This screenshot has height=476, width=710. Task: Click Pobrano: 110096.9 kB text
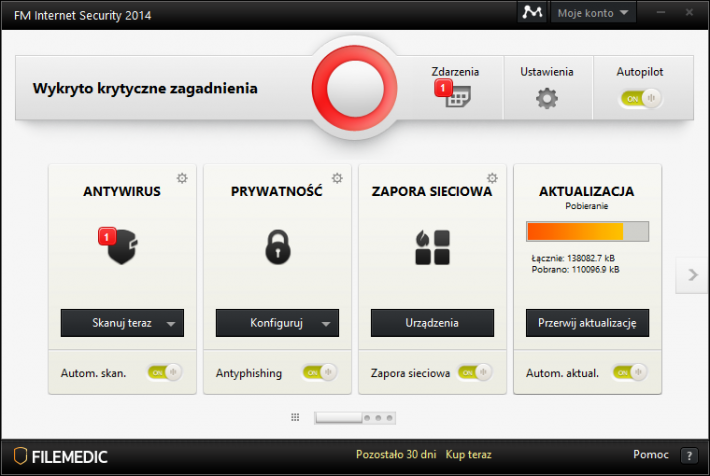tap(575, 269)
